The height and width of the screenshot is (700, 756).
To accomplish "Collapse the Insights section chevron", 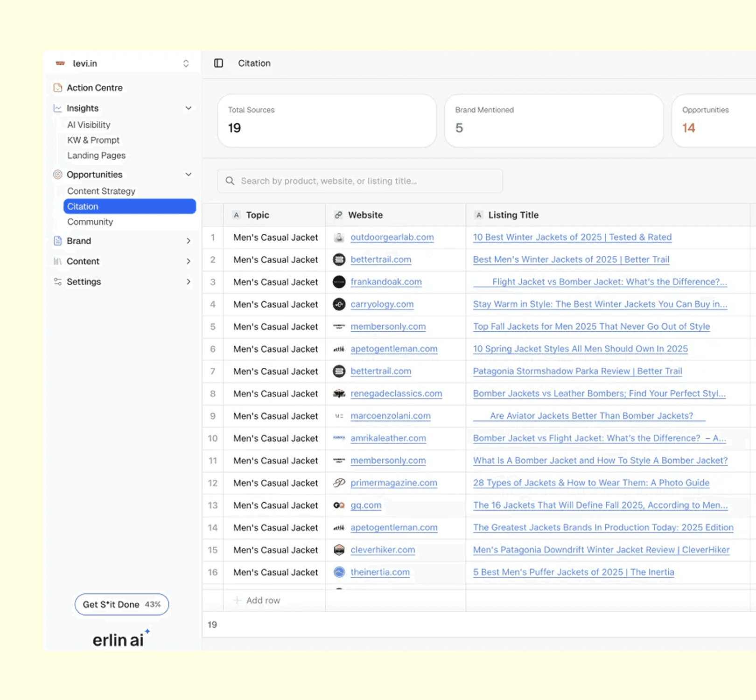I will click(189, 108).
